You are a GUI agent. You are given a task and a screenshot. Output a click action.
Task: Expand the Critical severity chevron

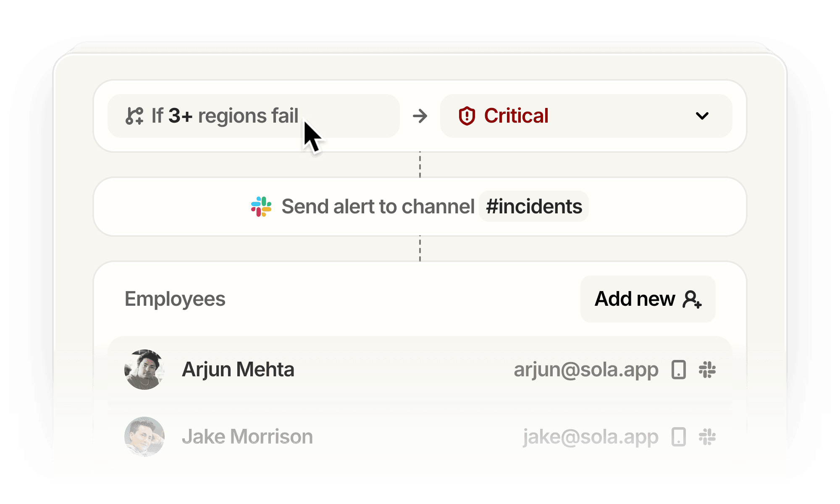[702, 116]
